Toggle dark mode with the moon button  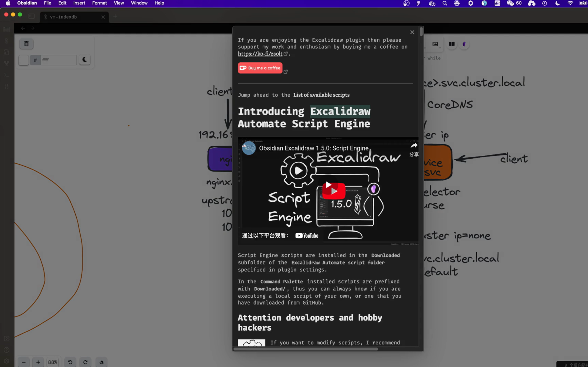pos(85,60)
